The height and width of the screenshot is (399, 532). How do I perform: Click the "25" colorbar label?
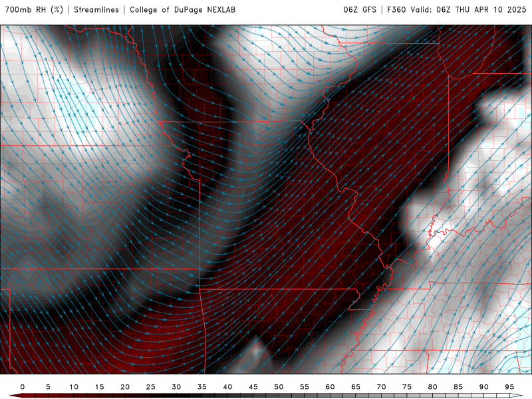151,387
